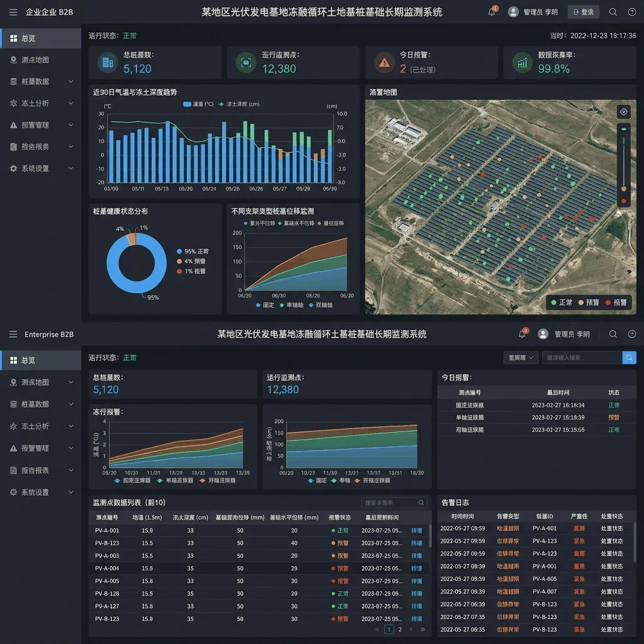Click the action link for row PV-A-001

pyautogui.click(x=416, y=531)
